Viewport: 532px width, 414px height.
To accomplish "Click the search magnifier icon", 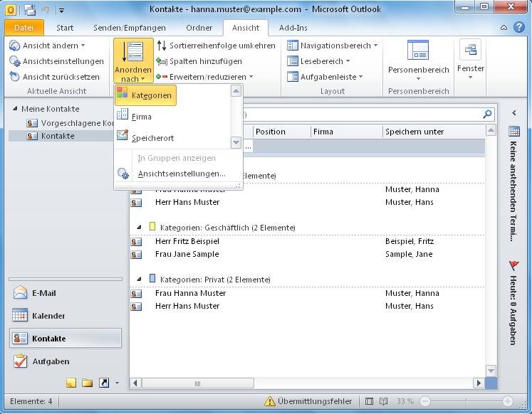I will coord(487,114).
